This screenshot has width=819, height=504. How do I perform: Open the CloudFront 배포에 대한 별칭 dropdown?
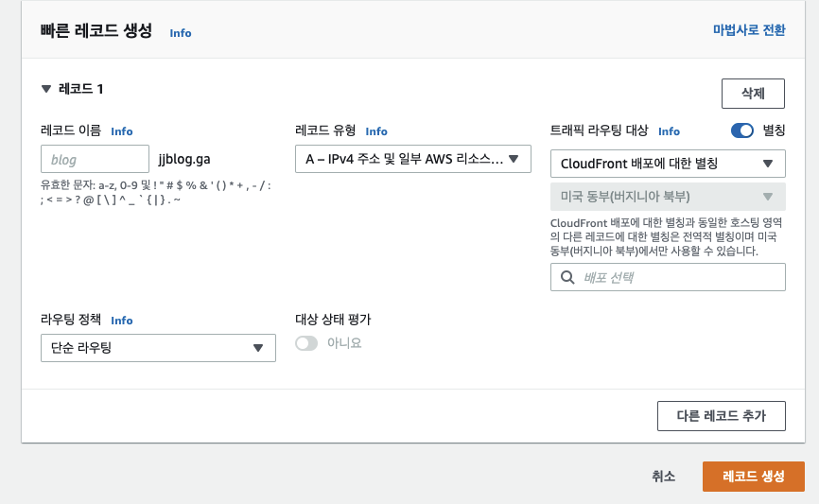[x=668, y=164]
